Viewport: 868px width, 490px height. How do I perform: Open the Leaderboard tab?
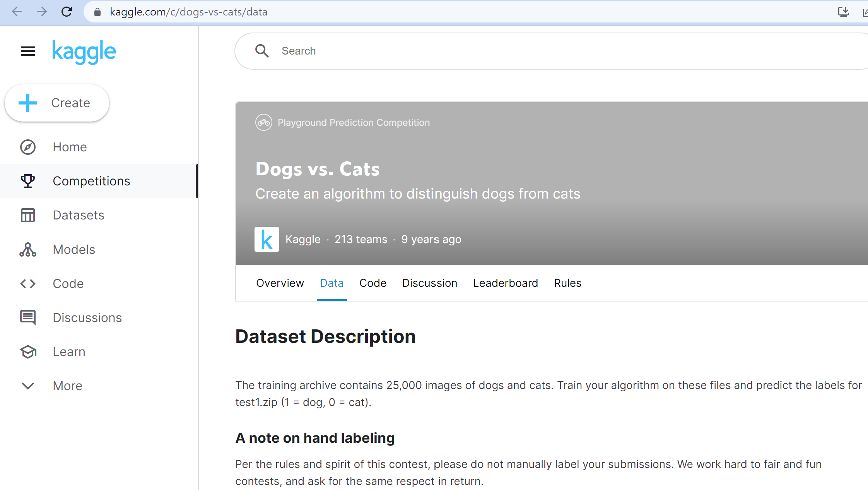[506, 283]
